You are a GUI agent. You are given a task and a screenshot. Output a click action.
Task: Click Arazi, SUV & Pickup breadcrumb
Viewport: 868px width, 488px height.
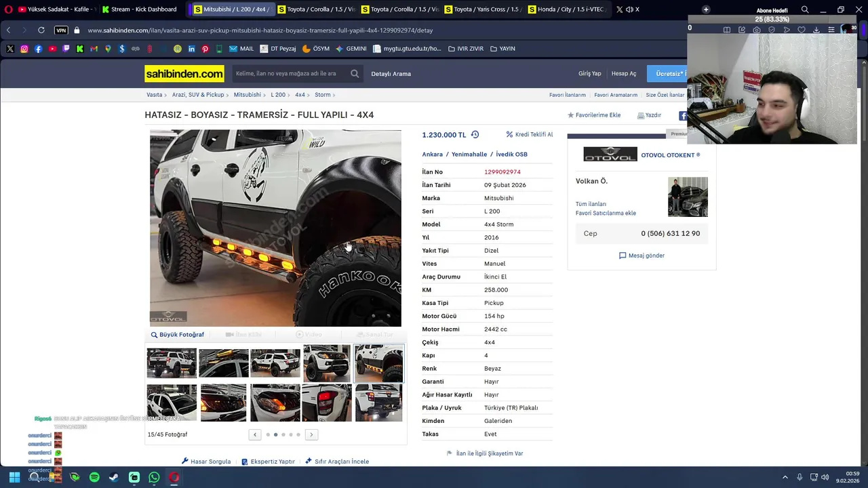[x=198, y=95]
